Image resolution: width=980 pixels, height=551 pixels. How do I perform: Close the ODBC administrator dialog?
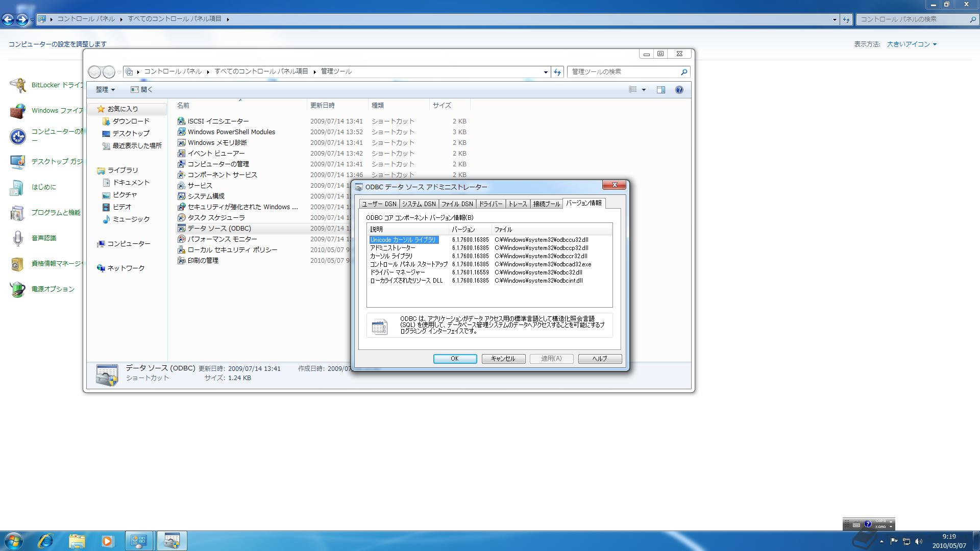tap(615, 185)
